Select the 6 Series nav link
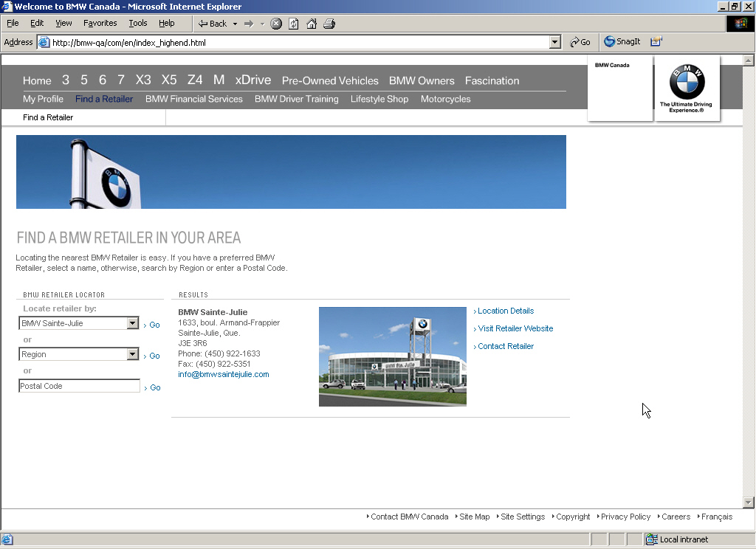756x549 pixels. pyautogui.click(x=102, y=80)
